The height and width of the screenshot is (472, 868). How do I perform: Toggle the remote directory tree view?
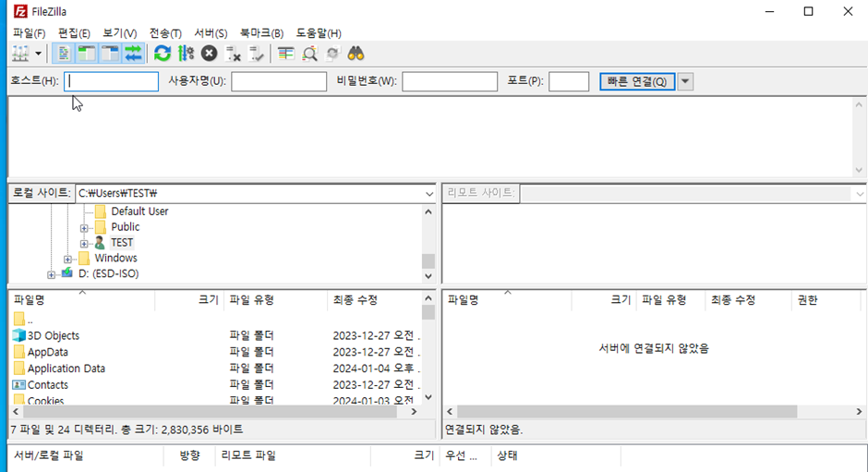pos(110,54)
